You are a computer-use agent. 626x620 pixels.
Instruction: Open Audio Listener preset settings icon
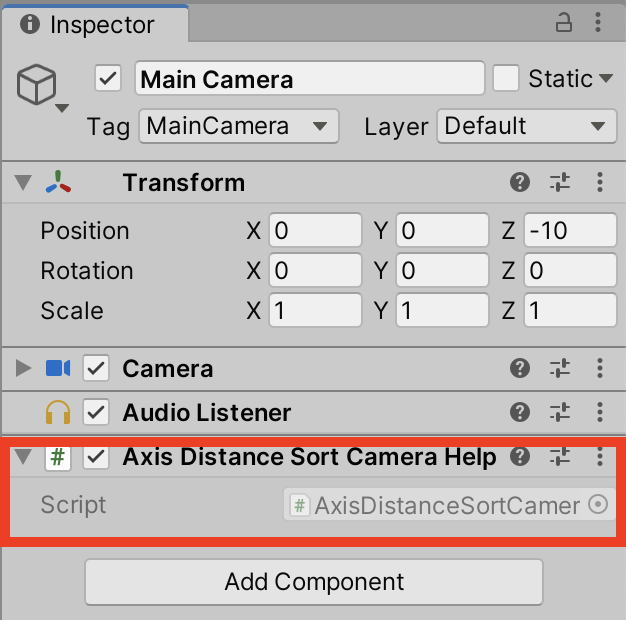pyautogui.click(x=560, y=412)
